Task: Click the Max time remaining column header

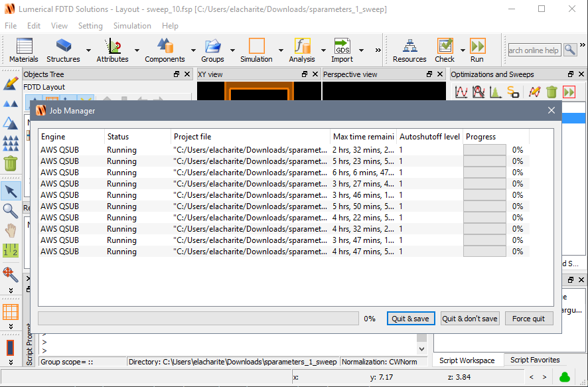Action: click(364, 137)
